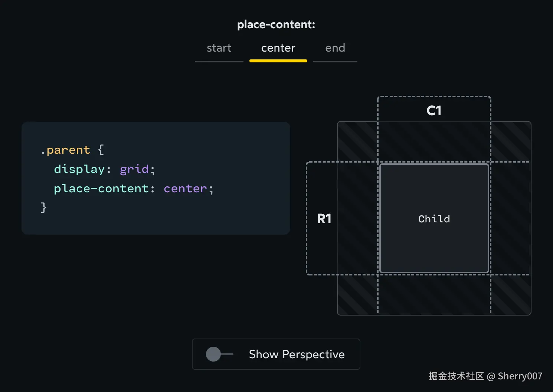
Task: Click the Child grid item box
Action: 434,219
